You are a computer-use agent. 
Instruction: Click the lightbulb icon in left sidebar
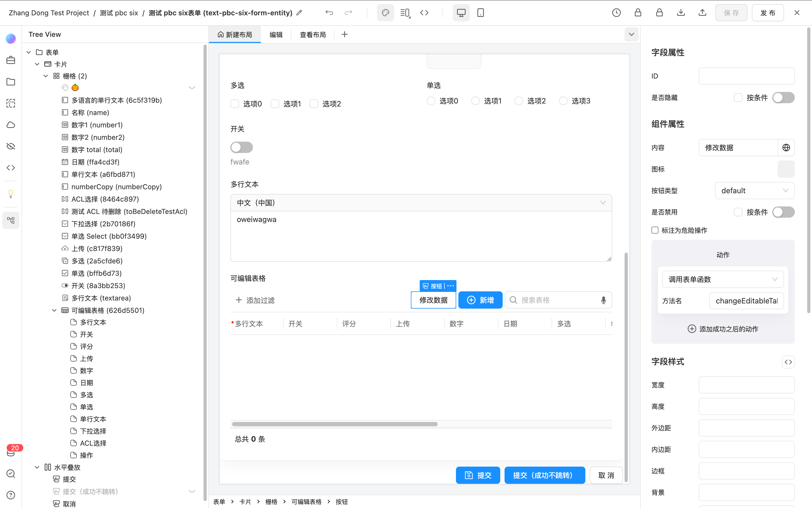11,194
